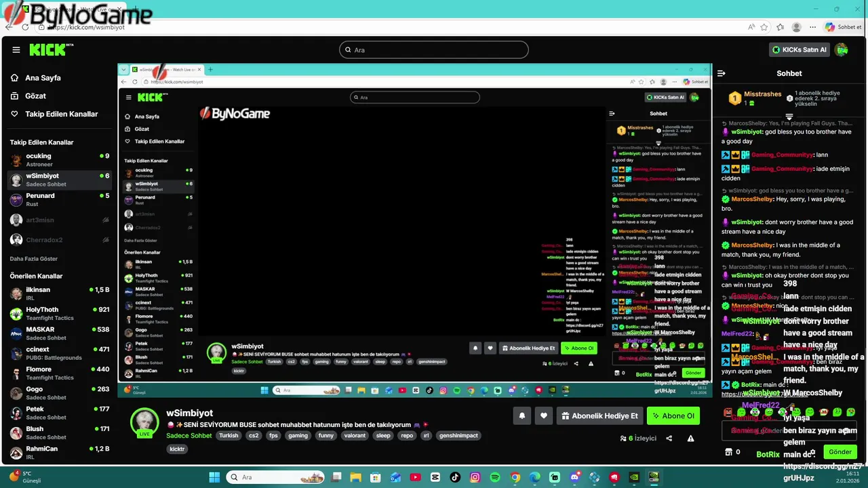Viewport: 868px width, 488px height.
Task: Open the offline art3misn channel
Action: (x=59, y=220)
